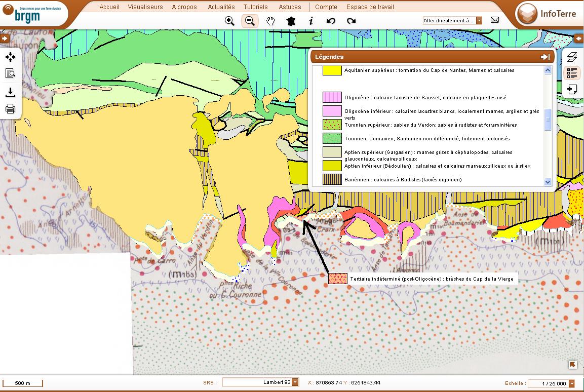Open the 'Aller directement à' dropdown

point(479,21)
